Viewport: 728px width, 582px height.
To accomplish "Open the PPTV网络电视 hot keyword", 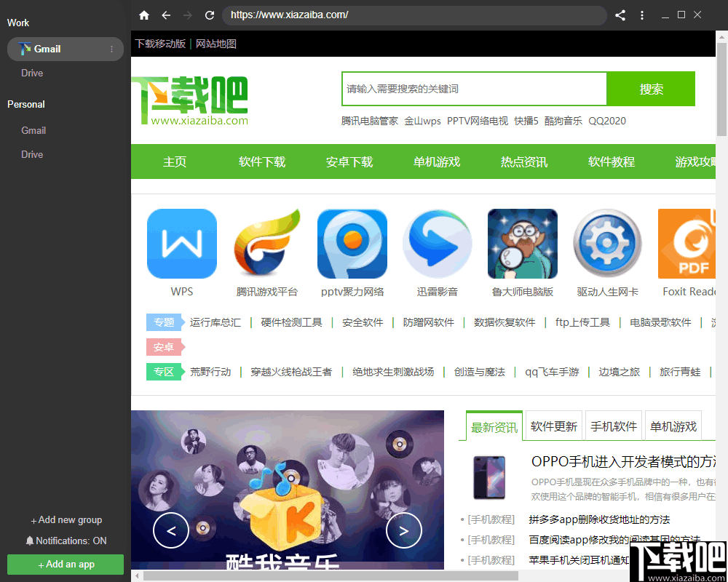I will pyautogui.click(x=478, y=121).
